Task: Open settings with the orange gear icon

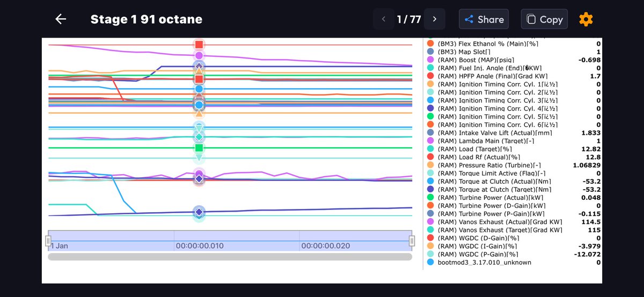Action: tap(586, 19)
